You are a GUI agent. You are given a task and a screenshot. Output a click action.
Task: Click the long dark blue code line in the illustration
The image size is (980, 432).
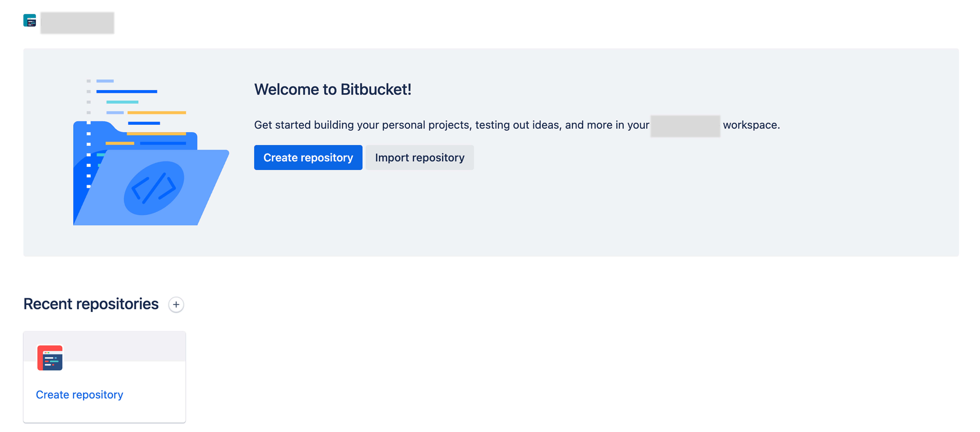click(127, 91)
